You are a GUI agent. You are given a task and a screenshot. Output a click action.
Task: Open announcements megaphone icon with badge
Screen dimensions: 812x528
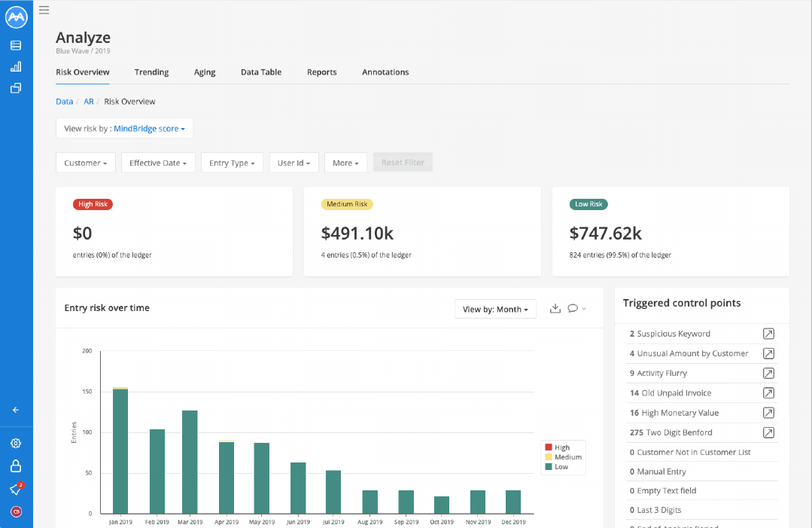click(16, 489)
